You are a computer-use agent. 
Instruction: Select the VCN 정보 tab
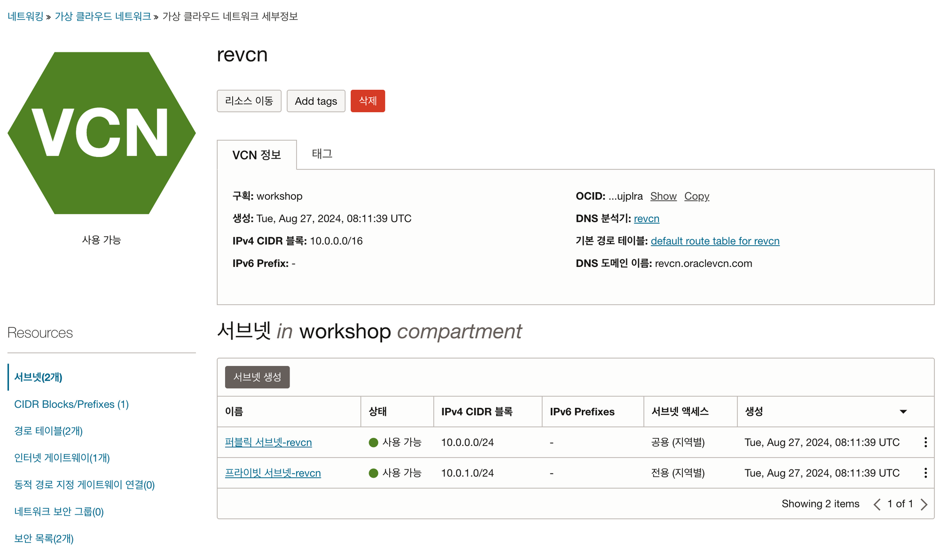coord(257,155)
